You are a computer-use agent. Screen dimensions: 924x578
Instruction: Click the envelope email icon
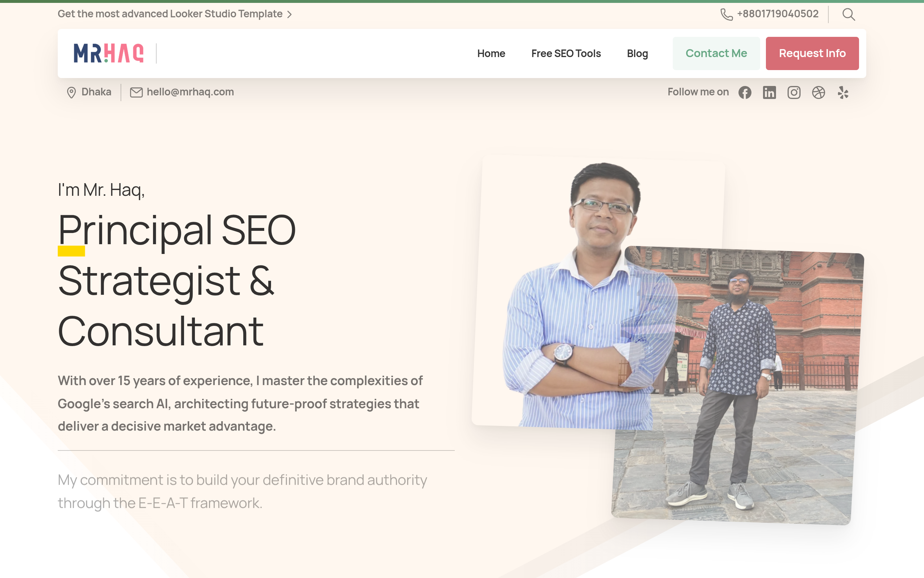136,92
